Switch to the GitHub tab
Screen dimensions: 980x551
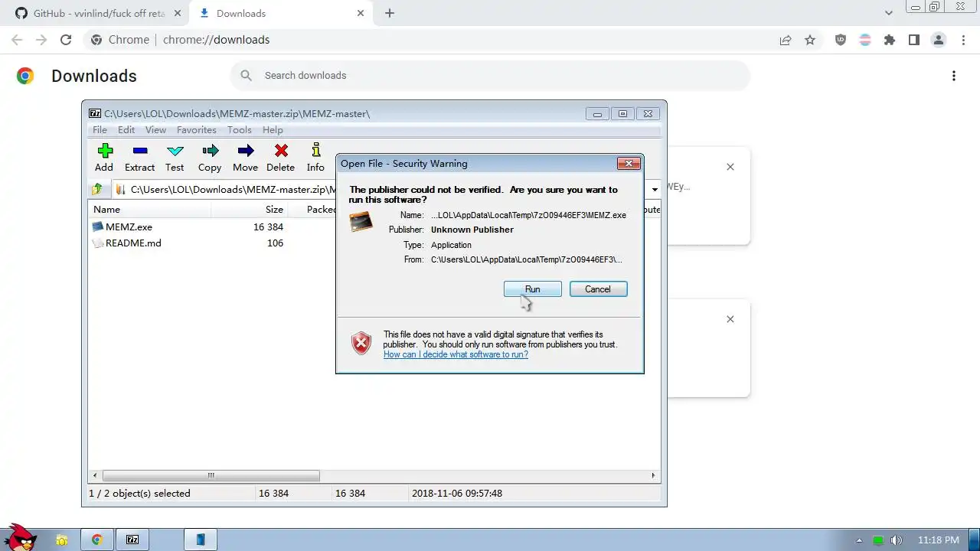[x=91, y=13]
